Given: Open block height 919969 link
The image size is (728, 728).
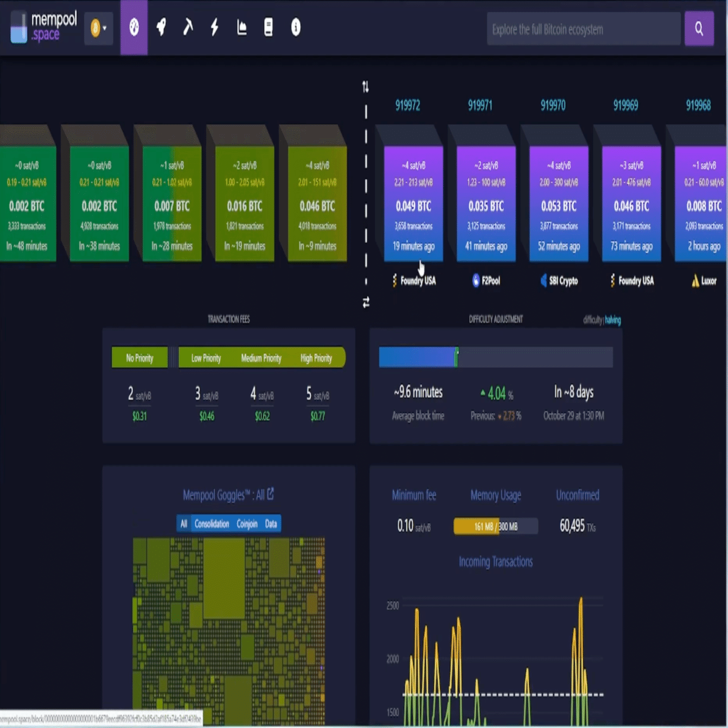Looking at the screenshot, I should [x=625, y=105].
